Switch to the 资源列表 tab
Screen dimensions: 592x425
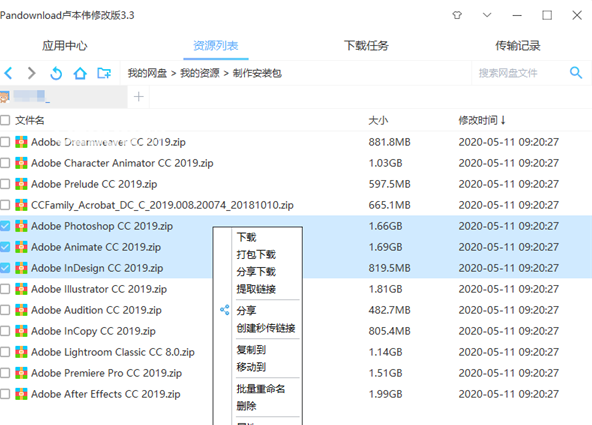[x=216, y=46]
